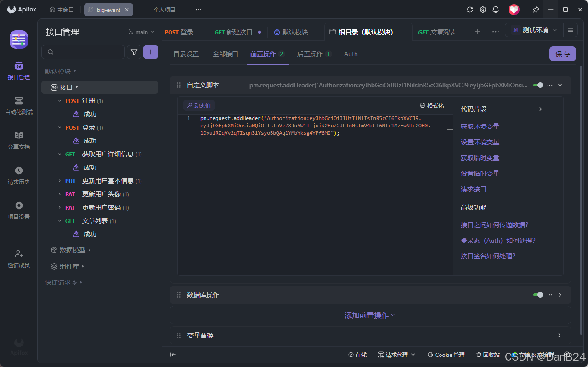Click the 动态值 button
This screenshot has height=367, width=588.
(199, 106)
